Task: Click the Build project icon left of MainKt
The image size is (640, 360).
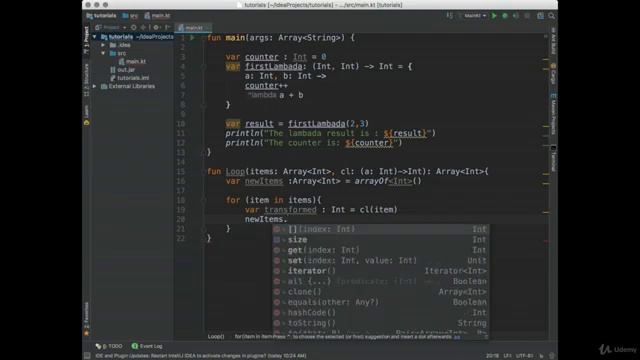Action: (449, 16)
